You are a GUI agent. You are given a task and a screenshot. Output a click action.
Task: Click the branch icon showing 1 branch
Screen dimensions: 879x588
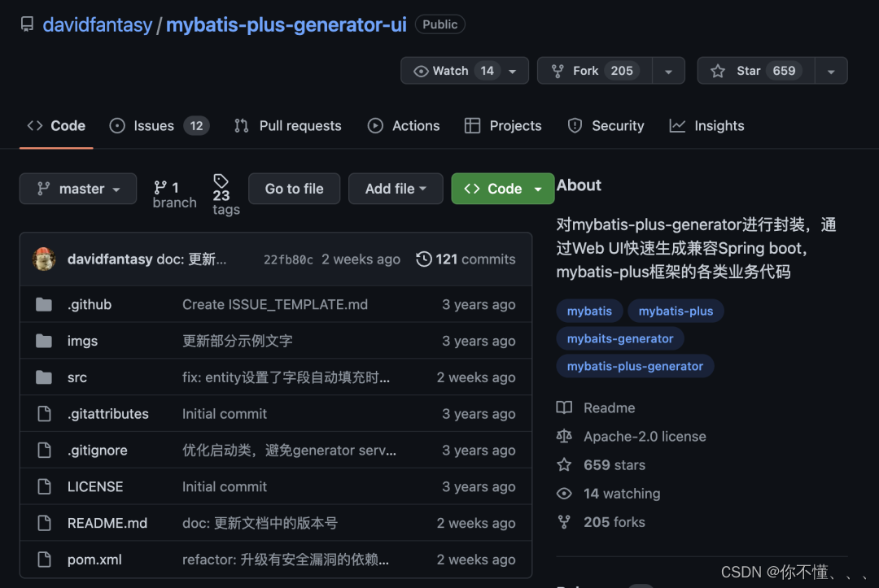pyautogui.click(x=162, y=189)
